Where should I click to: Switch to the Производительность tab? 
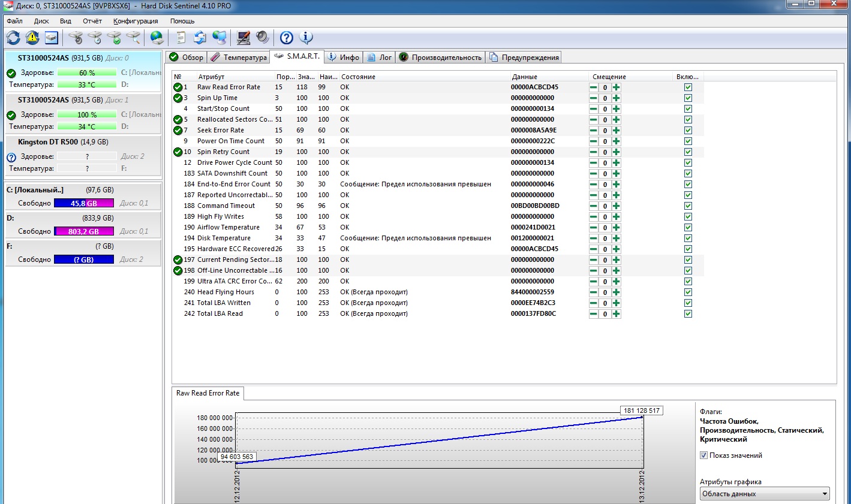pyautogui.click(x=440, y=58)
